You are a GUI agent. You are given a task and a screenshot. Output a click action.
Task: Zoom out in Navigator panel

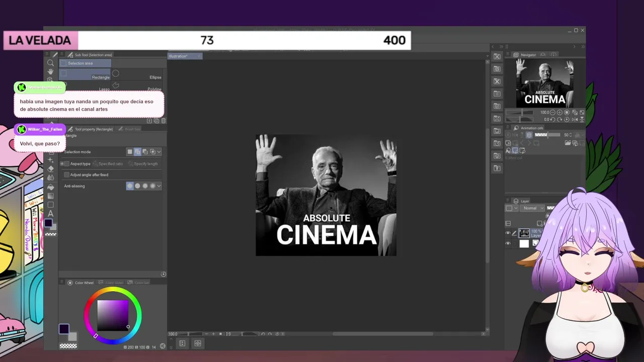pyautogui.click(x=552, y=113)
